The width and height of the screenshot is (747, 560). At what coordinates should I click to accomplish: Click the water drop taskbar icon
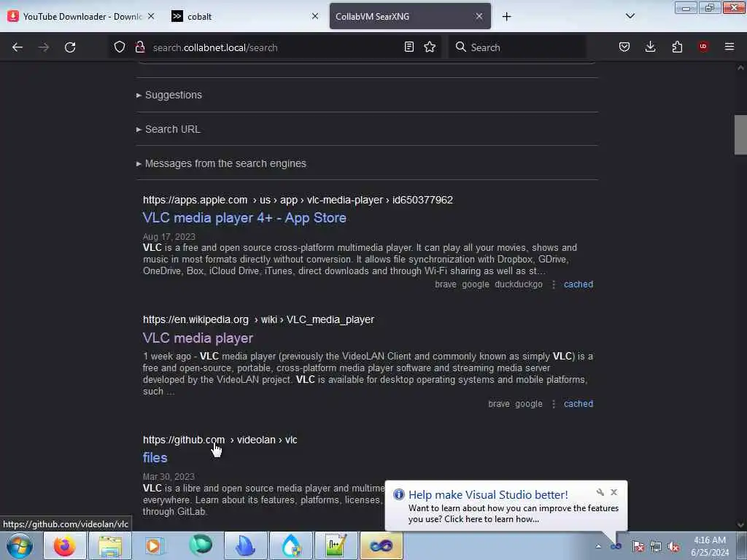290,545
